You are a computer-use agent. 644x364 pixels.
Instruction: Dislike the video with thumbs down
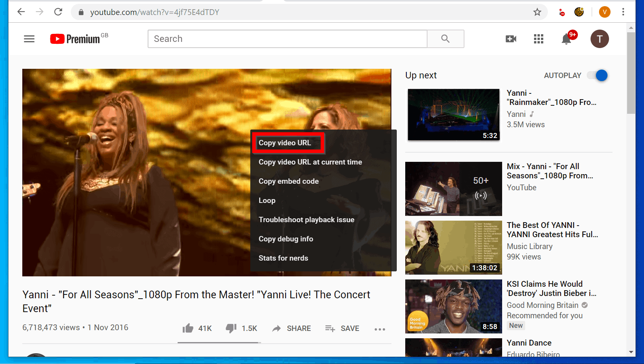[x=231, y=328]
